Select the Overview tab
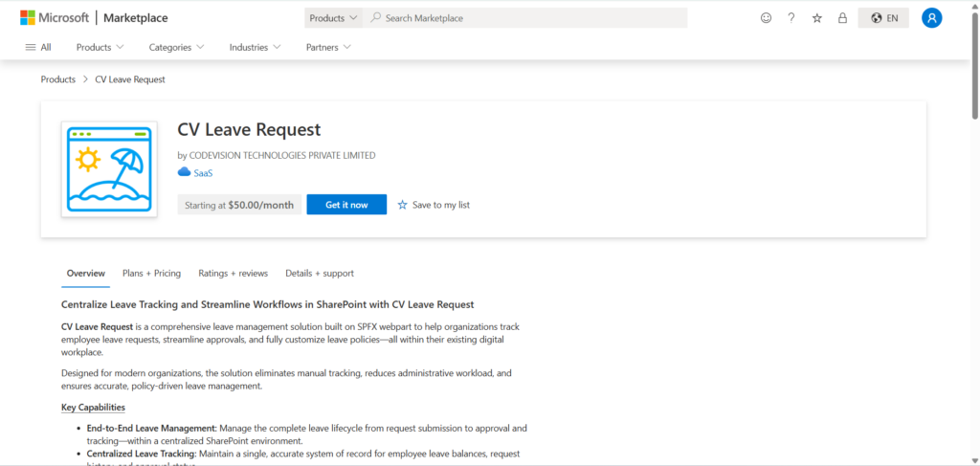 [85, 273]
